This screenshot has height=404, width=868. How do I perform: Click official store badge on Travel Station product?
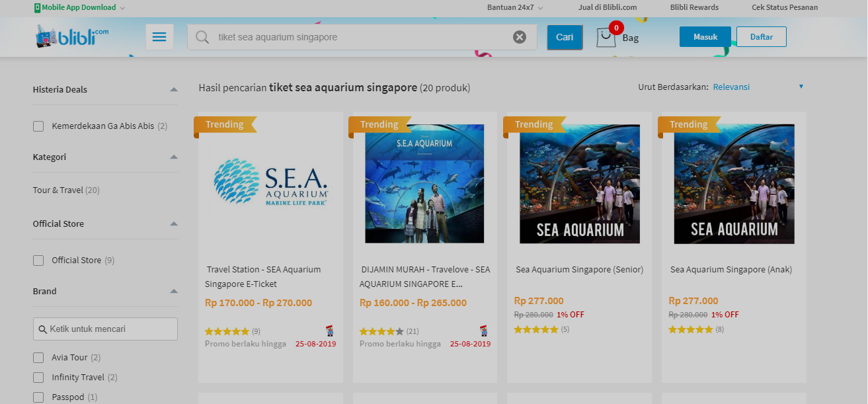click(331, 331)
